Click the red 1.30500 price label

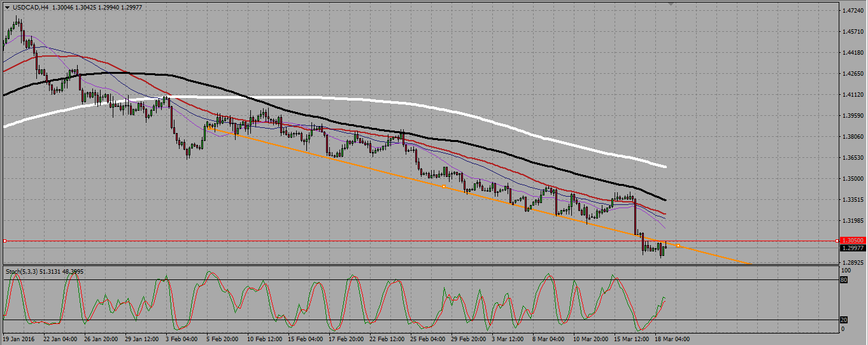[x=853, y=241]
